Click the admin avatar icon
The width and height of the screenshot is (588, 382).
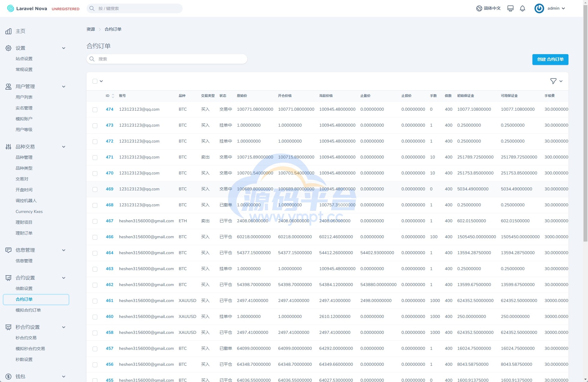click(x=539, y=8)
